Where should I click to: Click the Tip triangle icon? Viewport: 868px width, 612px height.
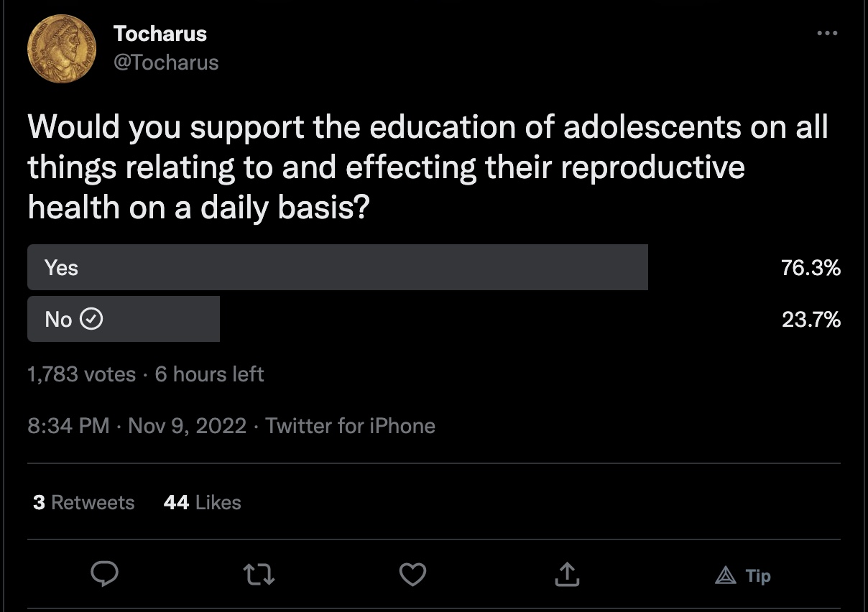click(725, 575)
